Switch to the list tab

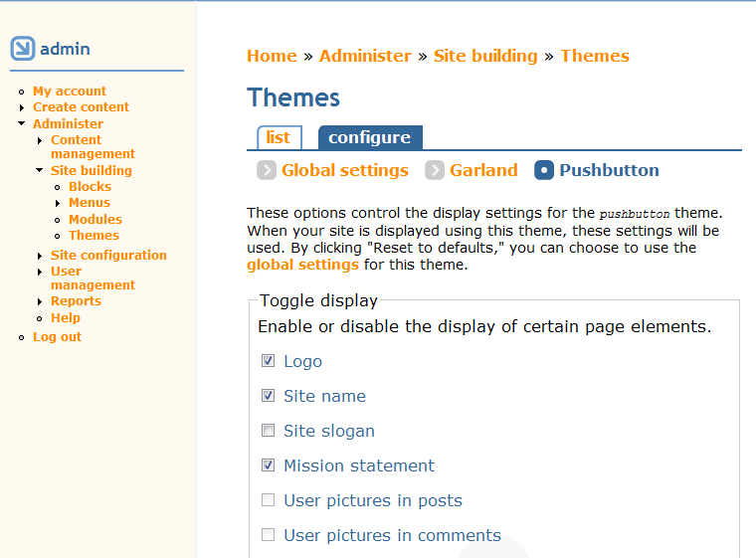[x=280, y=138]
